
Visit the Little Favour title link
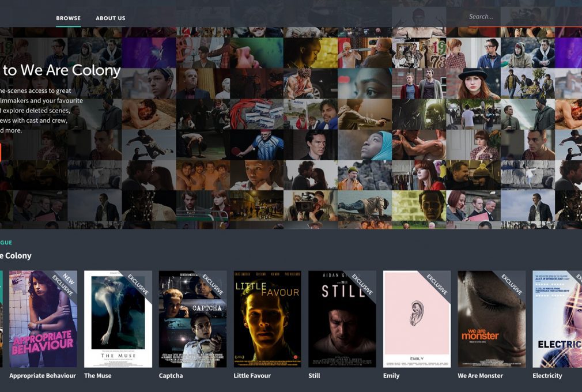(252, 376)
